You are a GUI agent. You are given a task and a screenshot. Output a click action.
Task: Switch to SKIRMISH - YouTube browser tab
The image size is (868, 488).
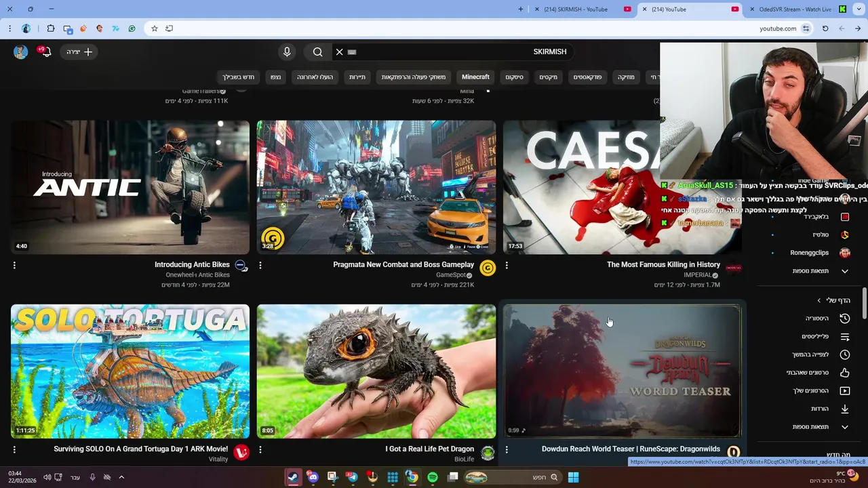pos(583,9)
